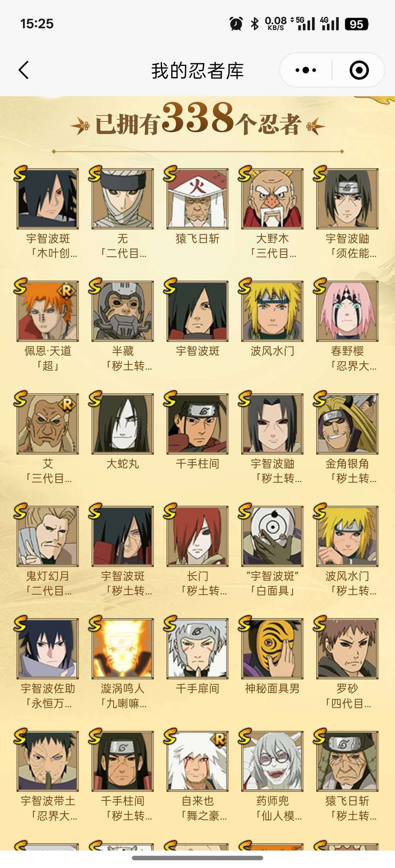Tap the battery level indicator

(356, 24)
